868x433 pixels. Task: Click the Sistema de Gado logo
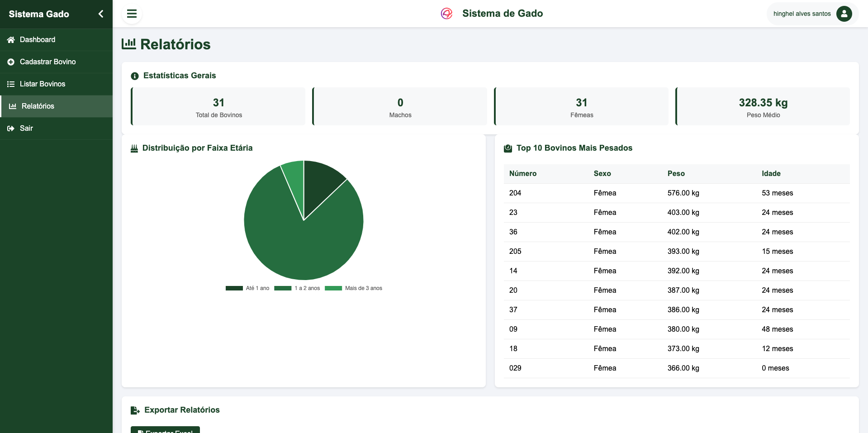pyautogui.click(x=446, y=14)
